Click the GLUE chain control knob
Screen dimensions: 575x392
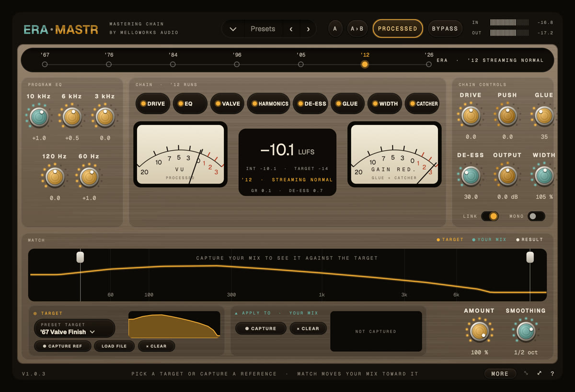pyautogui.click(x=544, y=116)
